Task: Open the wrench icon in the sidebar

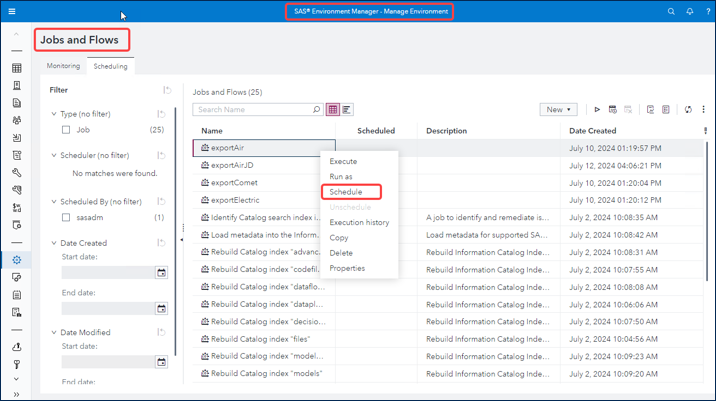Action: pyautogui.click(x=17, y=173)
